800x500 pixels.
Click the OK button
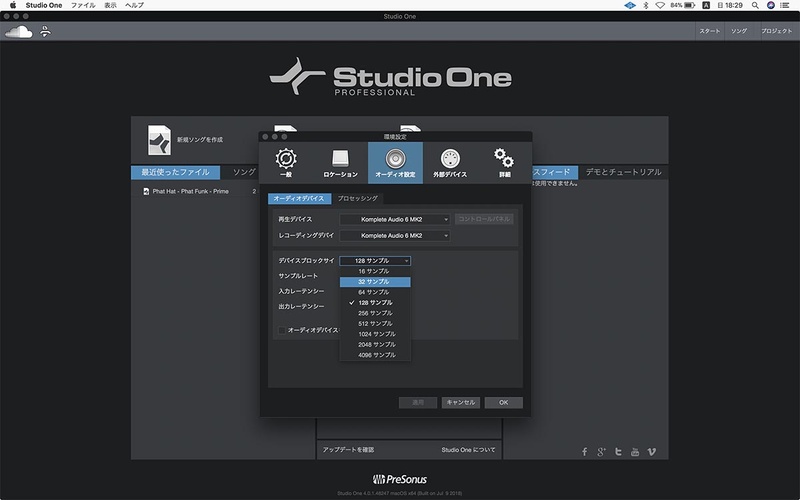(x=504, y=403)
